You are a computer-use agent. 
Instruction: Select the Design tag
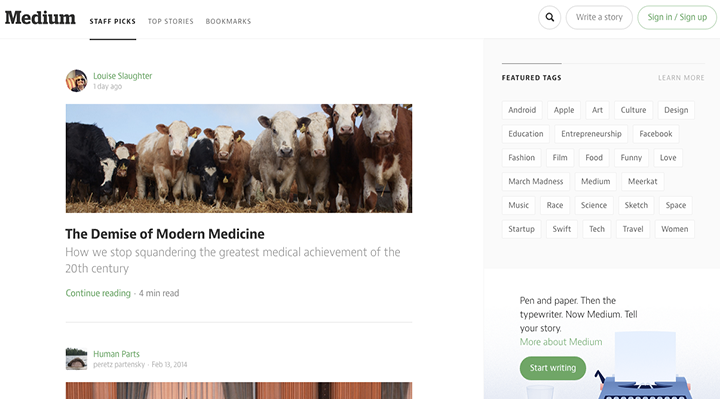676,110
